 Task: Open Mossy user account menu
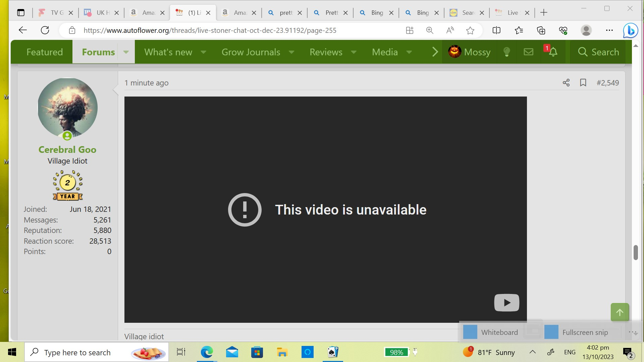coord(469,52)
